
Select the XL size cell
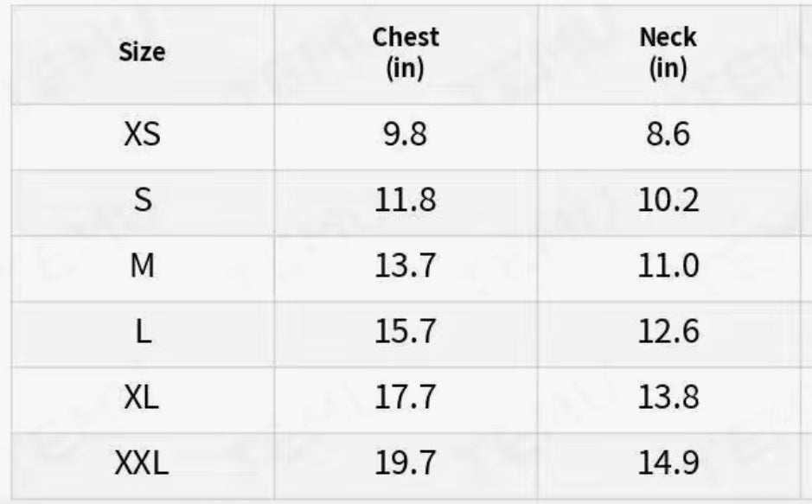142,398
